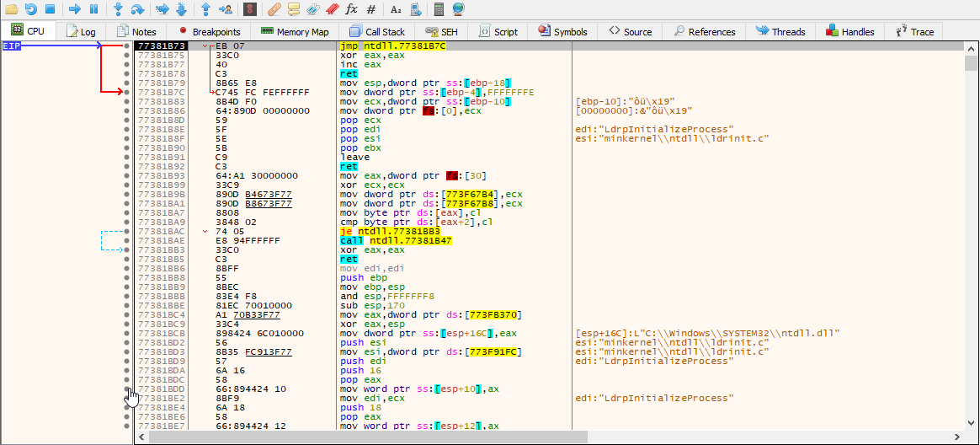Screen dimensions: 980x445
Task: Select the 'je ntdll.77381BB3' instruction
Action: (x=388, y=232)
